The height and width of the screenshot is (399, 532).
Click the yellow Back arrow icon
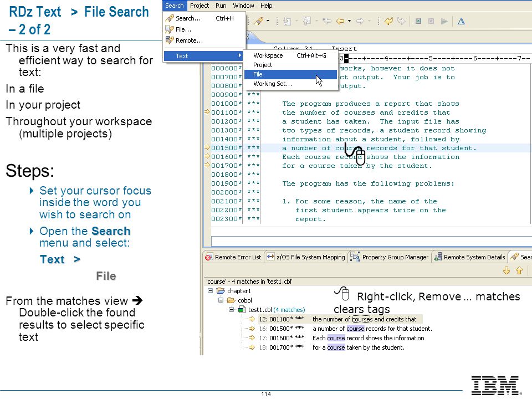[x=340, y=21]
